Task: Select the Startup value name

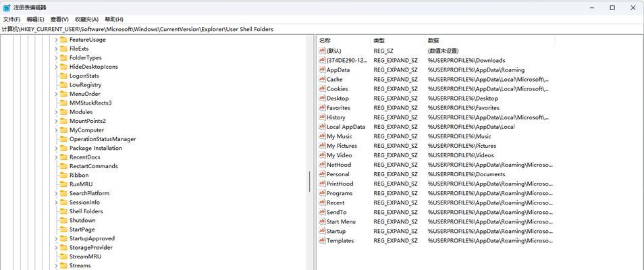Action: click(336, 231)
